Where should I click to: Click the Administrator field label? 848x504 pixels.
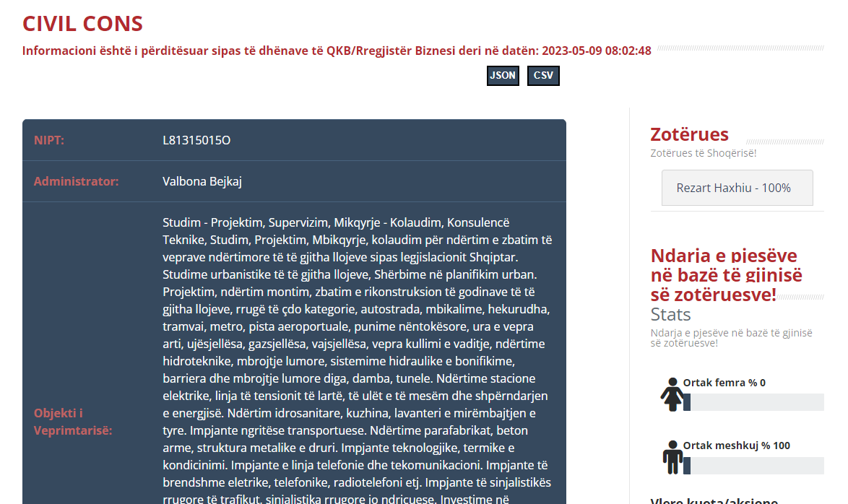76,181
